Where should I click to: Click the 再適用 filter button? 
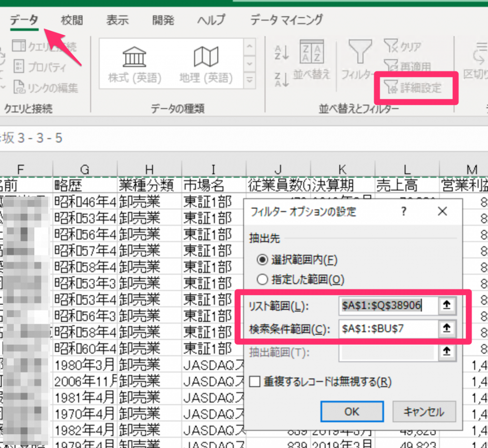(x=408, y=66)
